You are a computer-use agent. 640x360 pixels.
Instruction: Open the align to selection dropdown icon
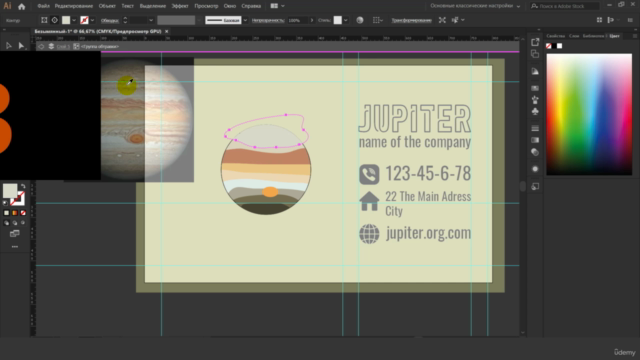tap(378, 20)
